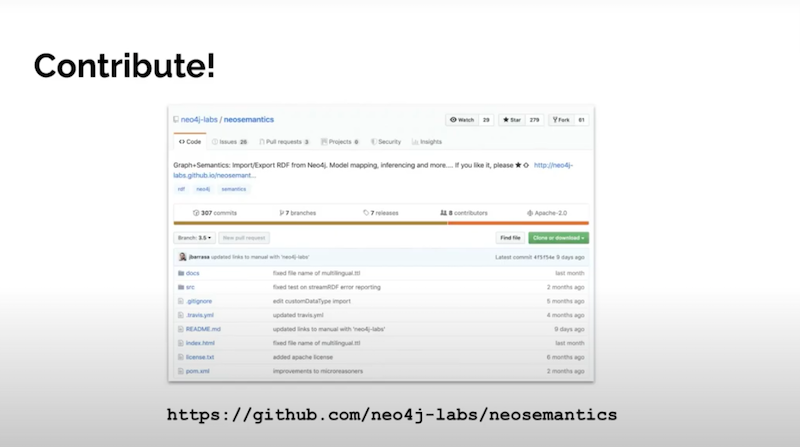Click the New pull request button

tap(244, 238)
